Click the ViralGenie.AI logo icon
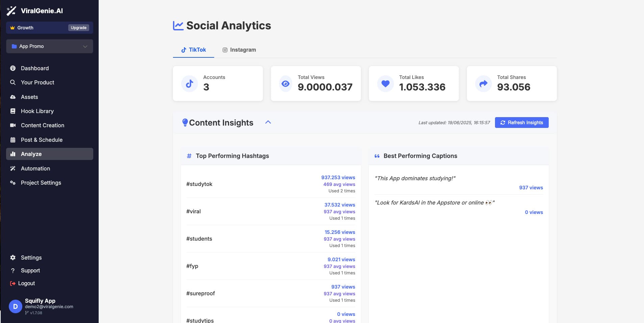Viewport: 644px width, 323px height. coord(11,10)
